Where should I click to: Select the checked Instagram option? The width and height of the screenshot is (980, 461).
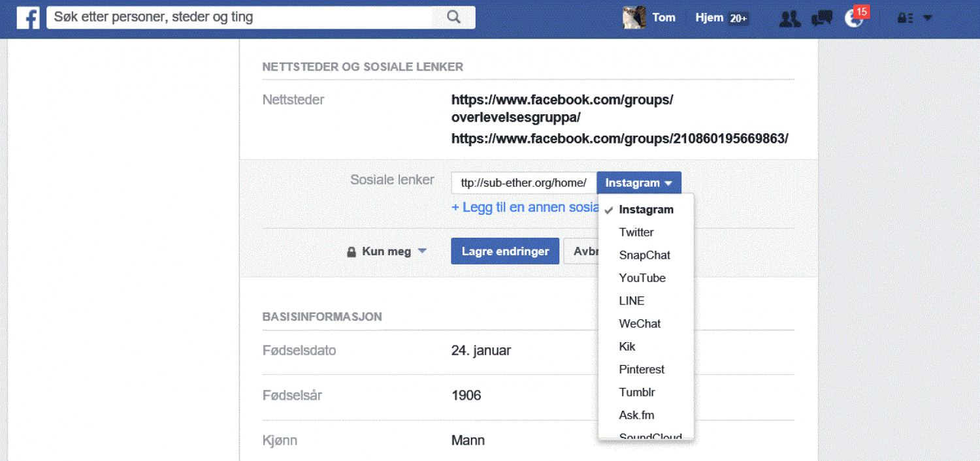pos(645,210)
